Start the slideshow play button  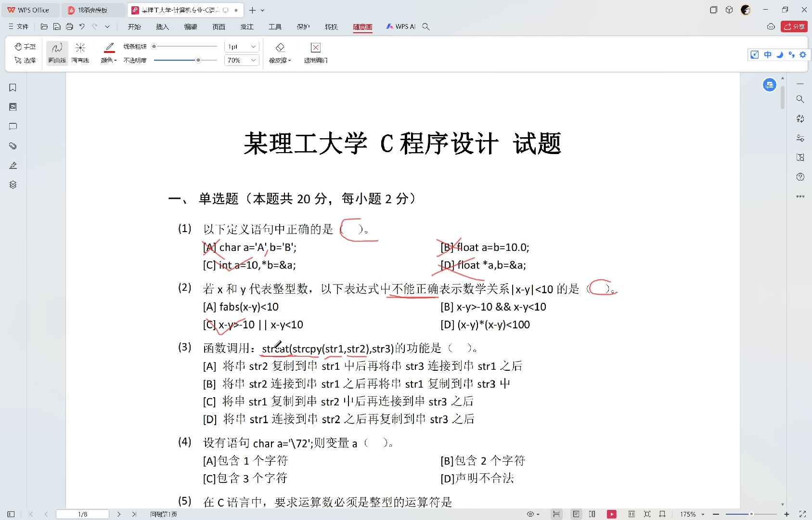pos(612,514)
